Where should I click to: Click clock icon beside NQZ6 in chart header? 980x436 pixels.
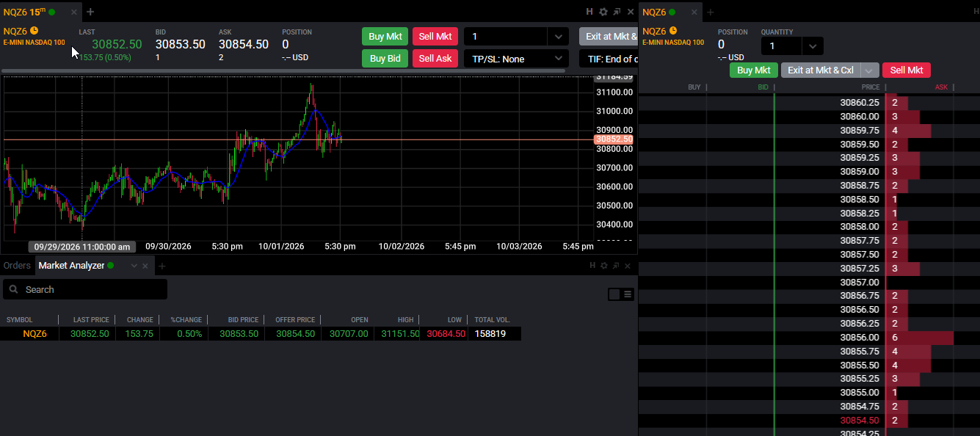click(35, 31)
